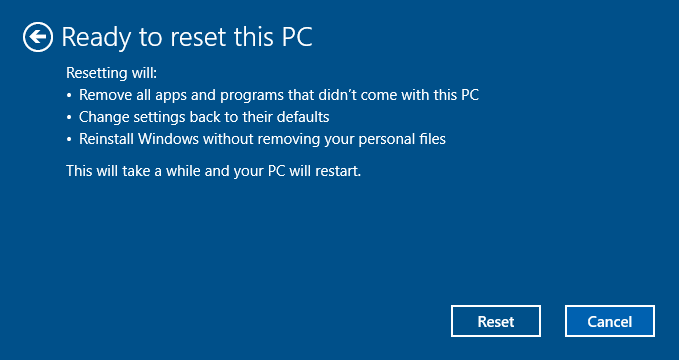The height and width of the screenshot is (360, 679).
Task: Click the 'Resetting will:' text line
Action: point(111,73)
